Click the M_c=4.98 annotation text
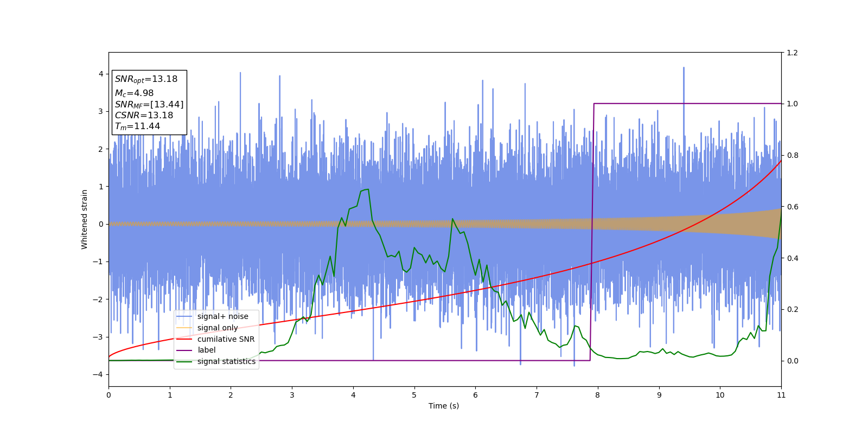The image size is (868, 434). click(x=134, y=93)
